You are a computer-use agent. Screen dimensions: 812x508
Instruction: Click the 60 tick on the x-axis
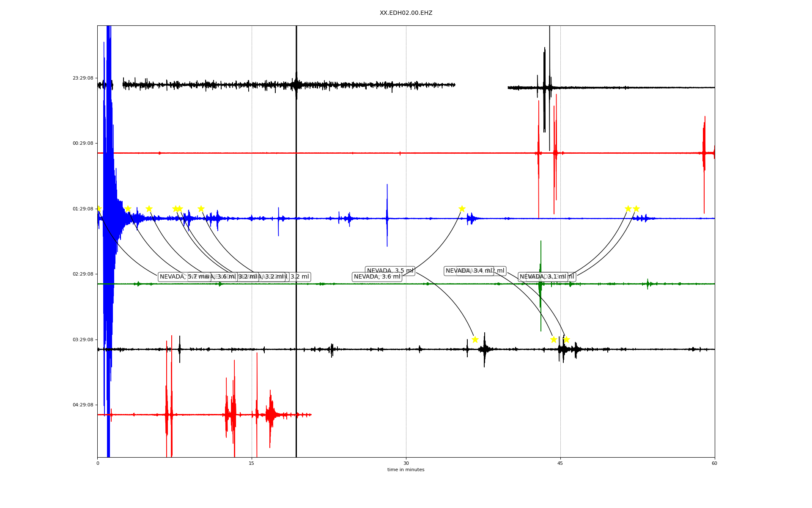point(714,463)
